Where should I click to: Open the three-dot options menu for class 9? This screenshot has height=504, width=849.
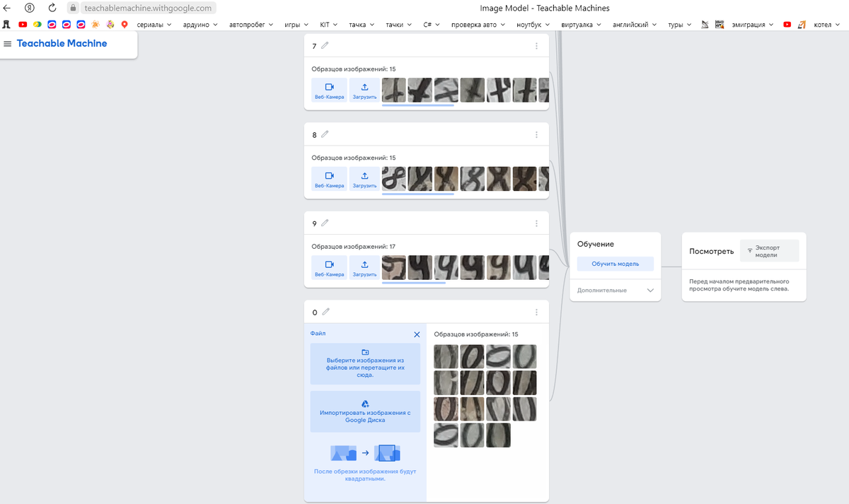(536, 223)
